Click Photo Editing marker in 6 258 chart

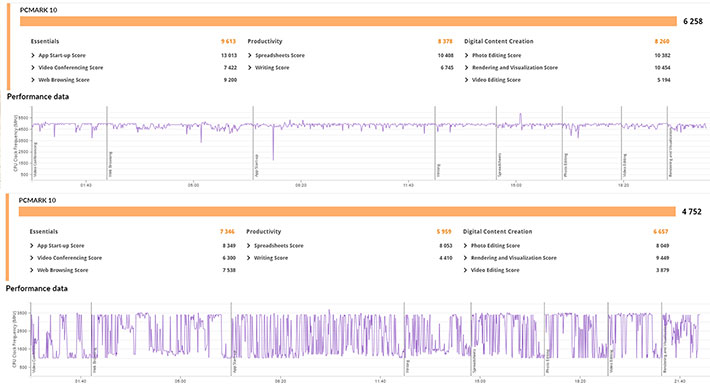click(x=566, y=165)
